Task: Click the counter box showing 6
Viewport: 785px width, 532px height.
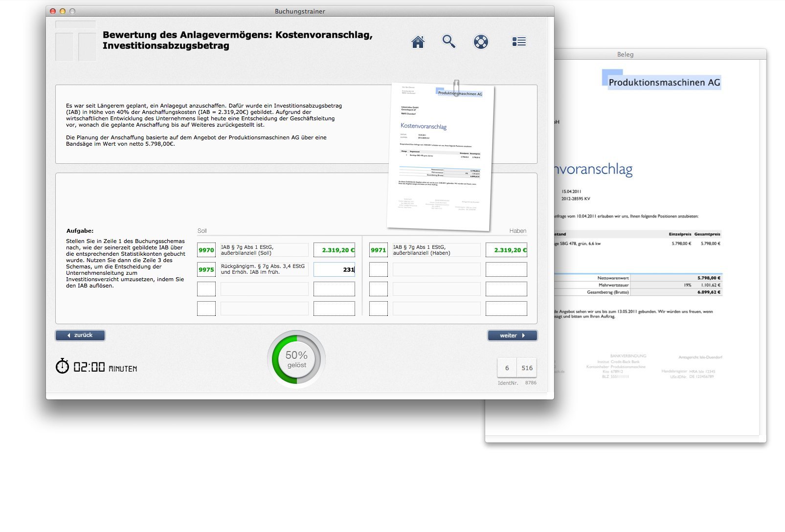Action: pos(507,368)
